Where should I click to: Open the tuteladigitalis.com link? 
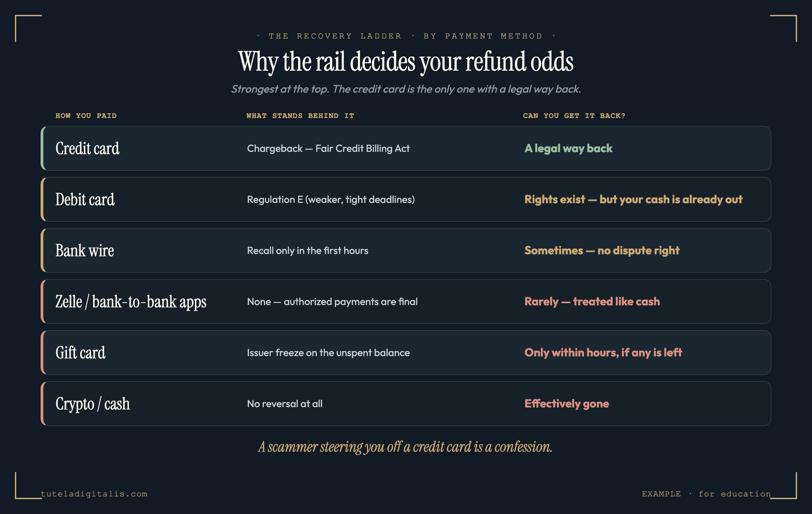[94, 494]
